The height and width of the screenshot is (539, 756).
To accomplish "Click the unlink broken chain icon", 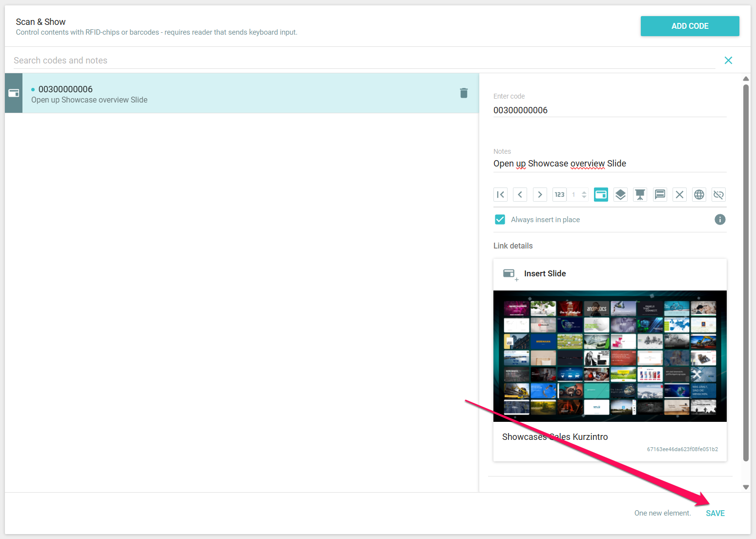I will (718, 195).
